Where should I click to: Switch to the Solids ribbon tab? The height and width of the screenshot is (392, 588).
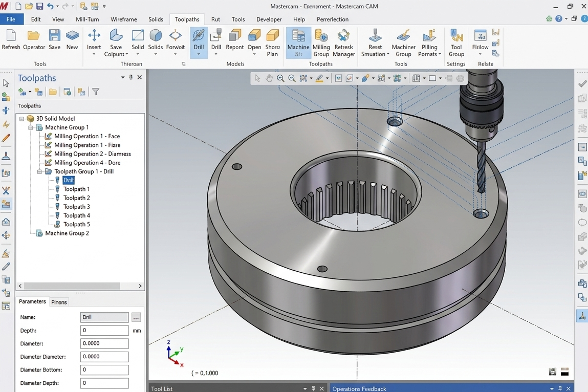click(x=156, y=19)
